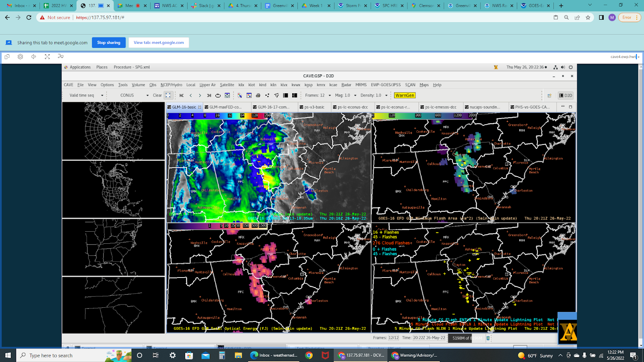Open the kgsp radar menu

pyautogui.click(x=308, y=85)
